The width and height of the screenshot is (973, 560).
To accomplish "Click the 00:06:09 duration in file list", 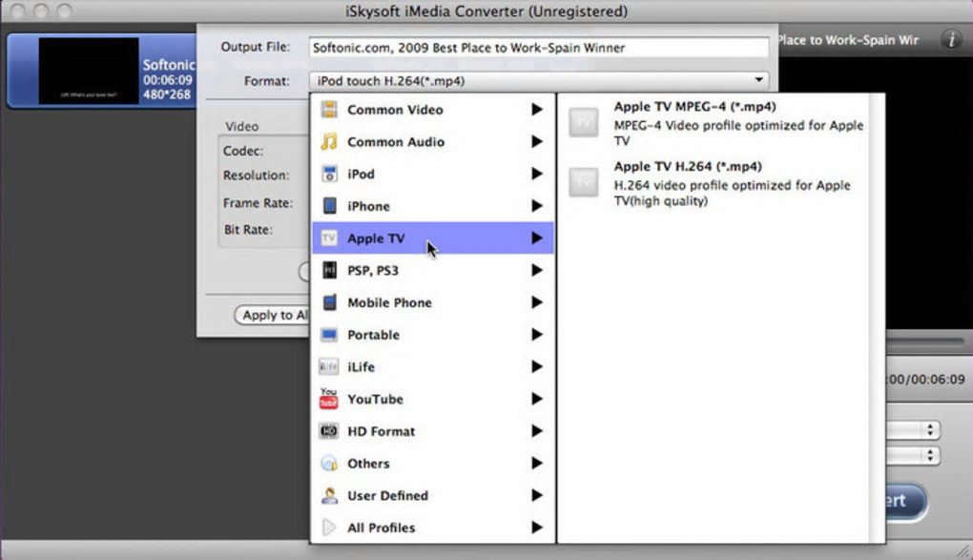I will point(168,80).
